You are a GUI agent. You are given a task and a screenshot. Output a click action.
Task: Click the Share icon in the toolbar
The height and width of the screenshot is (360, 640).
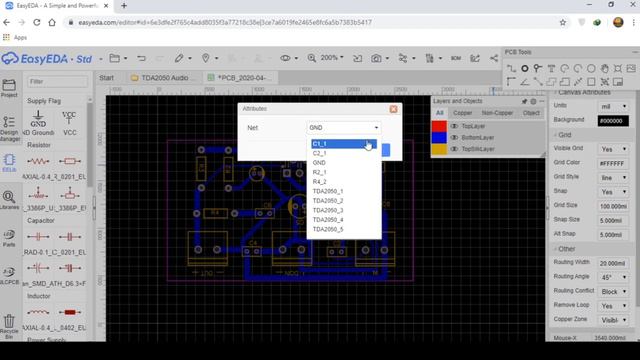coord(494,58)
